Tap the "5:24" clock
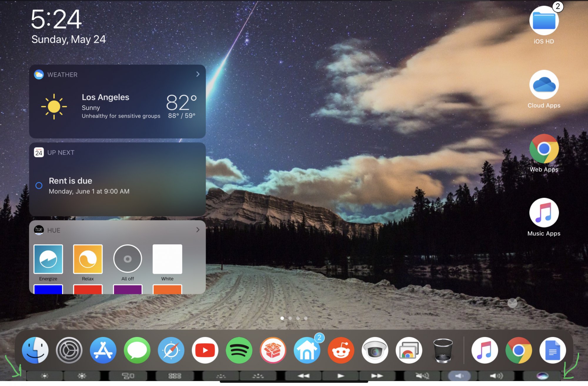Image resolution: width=588 pixels, height=386 pixels. coord(56,19)
